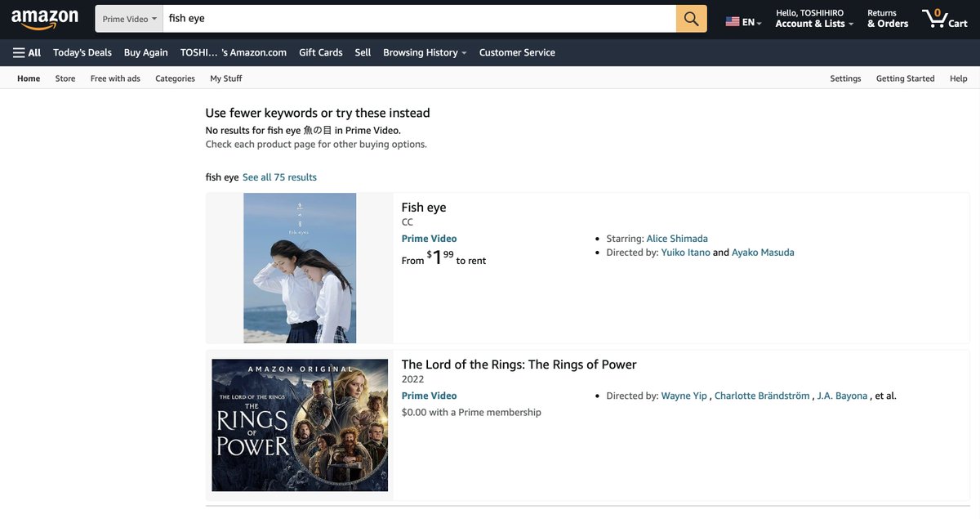Open Free with ads tab
This screenshot has height=519, width=980.
coord(115,78)
